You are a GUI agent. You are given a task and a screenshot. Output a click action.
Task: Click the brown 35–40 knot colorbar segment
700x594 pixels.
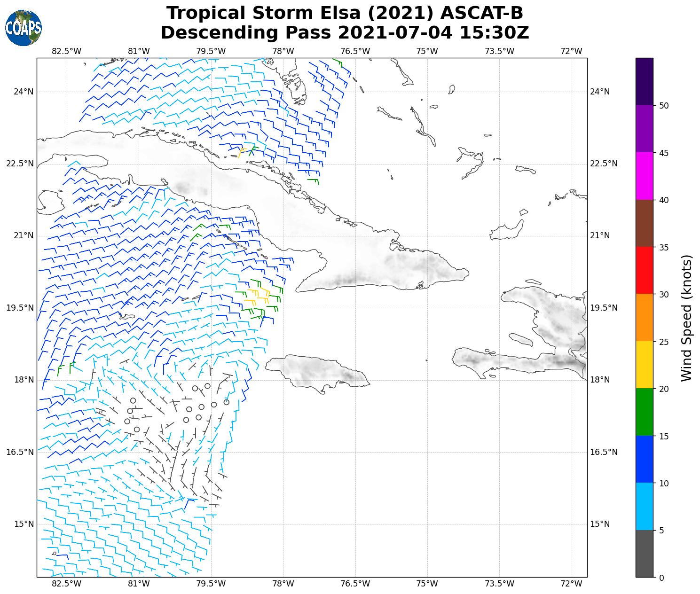point(644,223)
